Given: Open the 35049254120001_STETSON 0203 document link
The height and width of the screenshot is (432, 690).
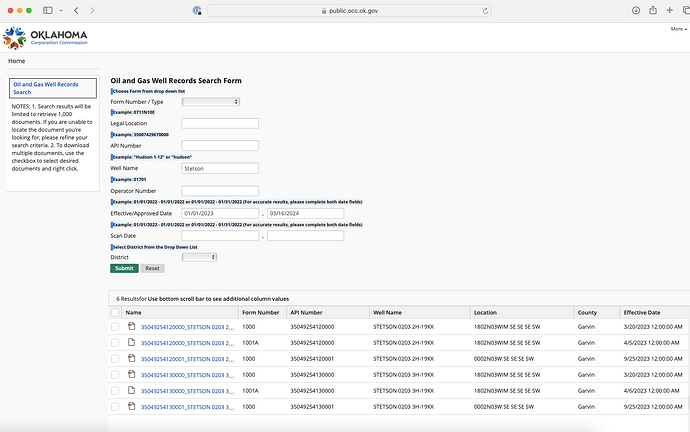Looking at the screenshot, I should [x=187, y=359].
